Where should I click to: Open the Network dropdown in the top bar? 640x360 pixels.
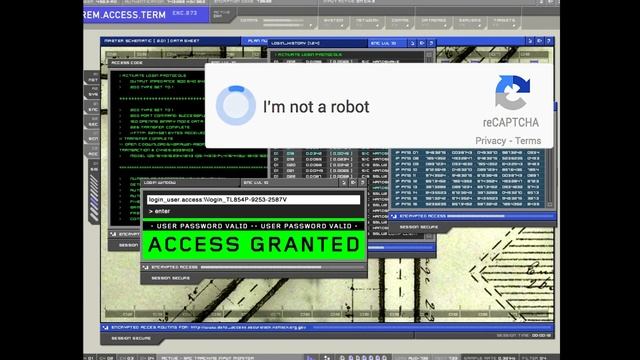(x=367, y=22)
